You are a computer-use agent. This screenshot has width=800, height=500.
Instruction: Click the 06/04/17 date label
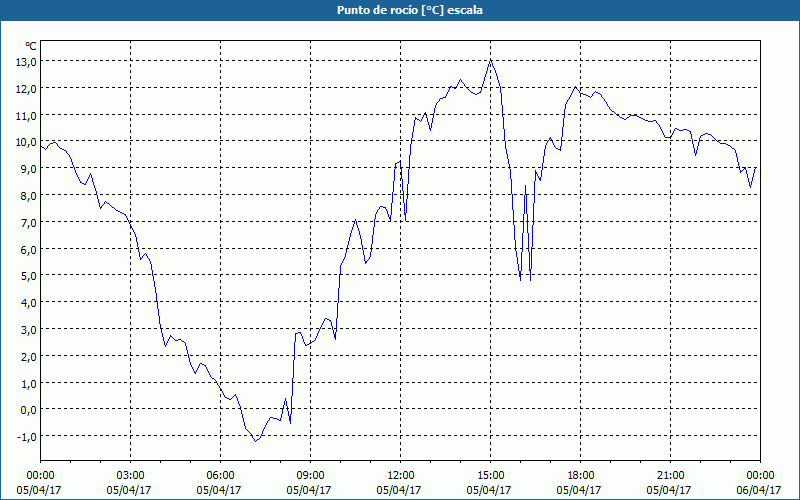click(x=759, y=490)
